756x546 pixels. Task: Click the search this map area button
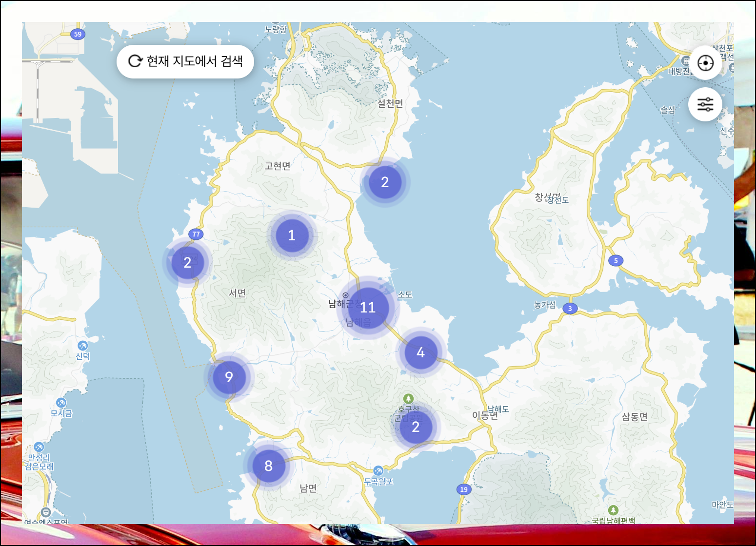click(185, 61)
